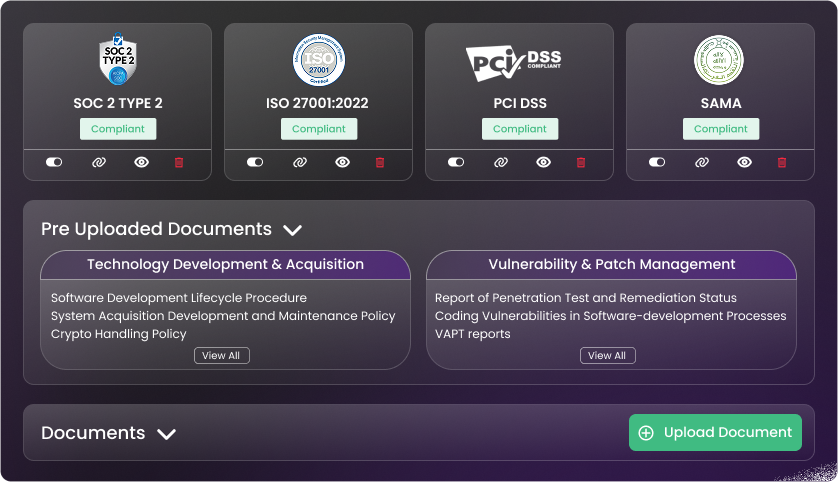Expand the Documents section chevron

167,434
